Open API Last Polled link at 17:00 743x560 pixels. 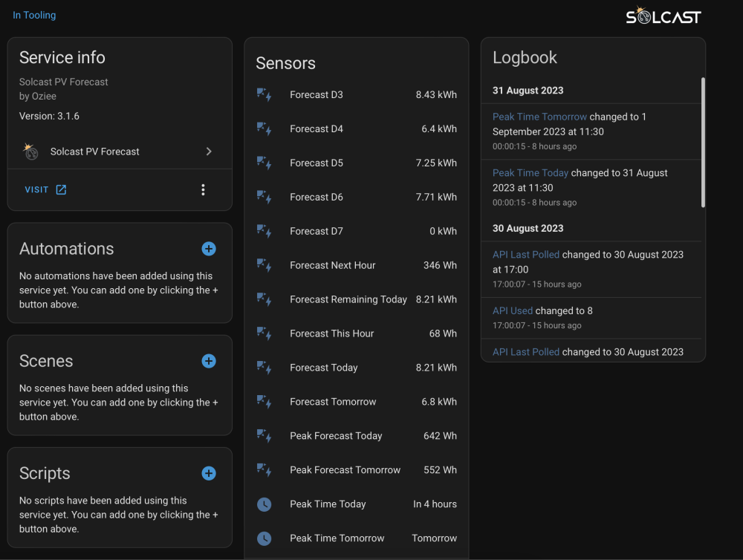pyautogui.click(x=526, y=255)
